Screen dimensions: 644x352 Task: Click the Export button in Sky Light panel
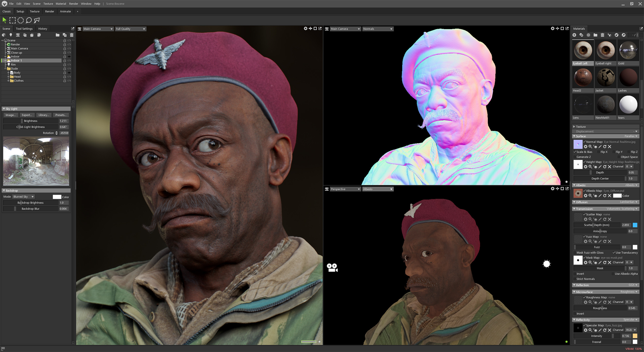(x=27, y=115)
